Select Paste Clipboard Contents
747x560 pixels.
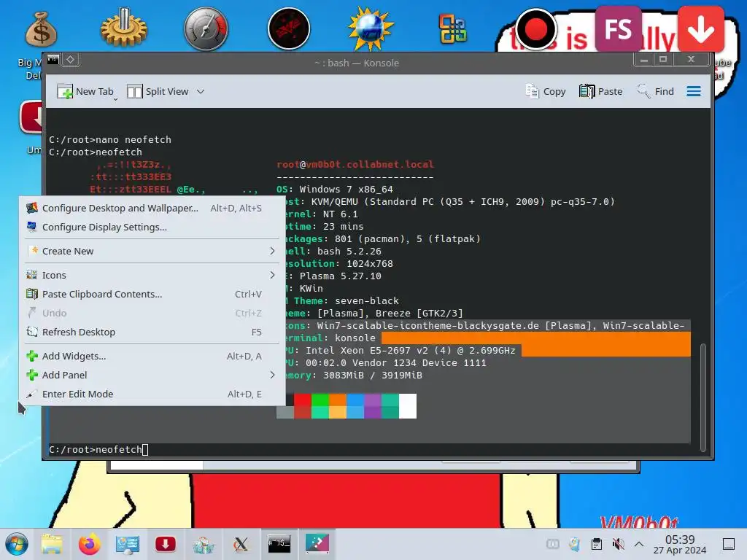152,294
